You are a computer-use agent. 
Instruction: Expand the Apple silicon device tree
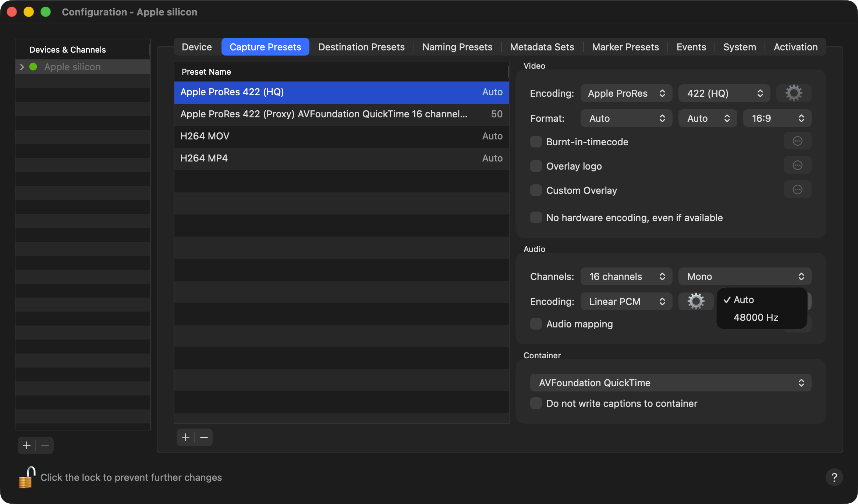point(22,67)
